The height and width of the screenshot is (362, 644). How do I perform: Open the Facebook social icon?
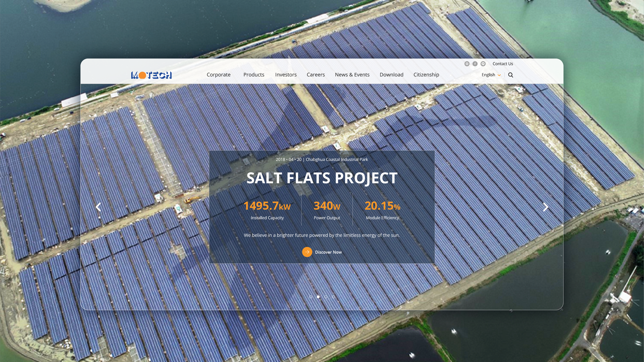475,64
